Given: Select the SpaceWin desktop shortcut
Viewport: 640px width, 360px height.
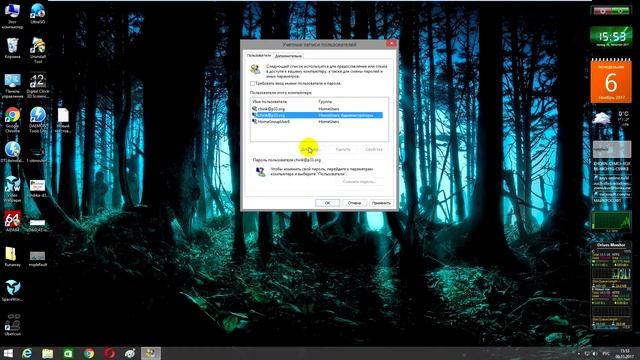Looking at the screenshot, I should tap(12, 291).
